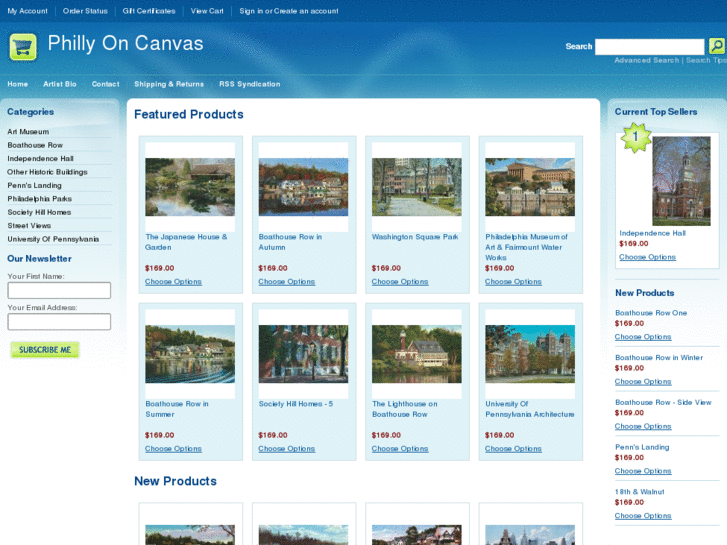Choose options for Boathouse Row in Autumn
Screen dimensions: 727x545
(x=286, y=282)
